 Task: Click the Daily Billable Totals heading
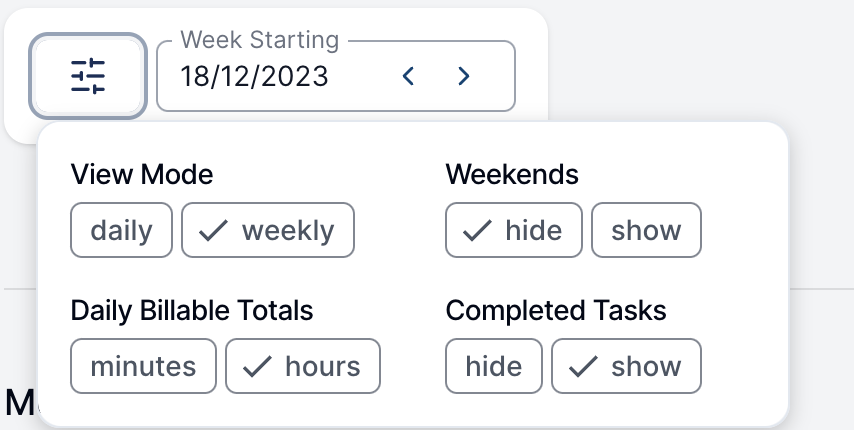tap(192, 311)
